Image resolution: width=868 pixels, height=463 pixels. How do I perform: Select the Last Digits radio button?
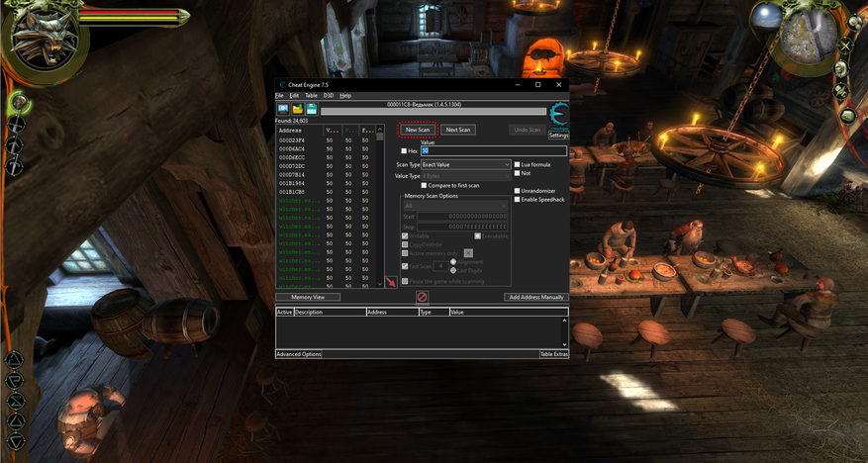coord(453,270)
